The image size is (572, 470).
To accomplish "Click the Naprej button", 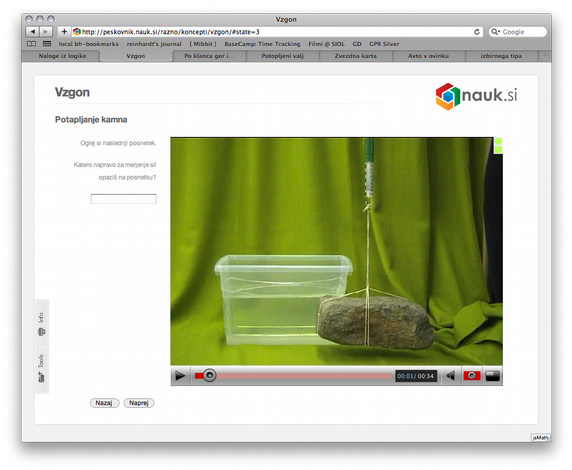I will (x=139, y=403).
